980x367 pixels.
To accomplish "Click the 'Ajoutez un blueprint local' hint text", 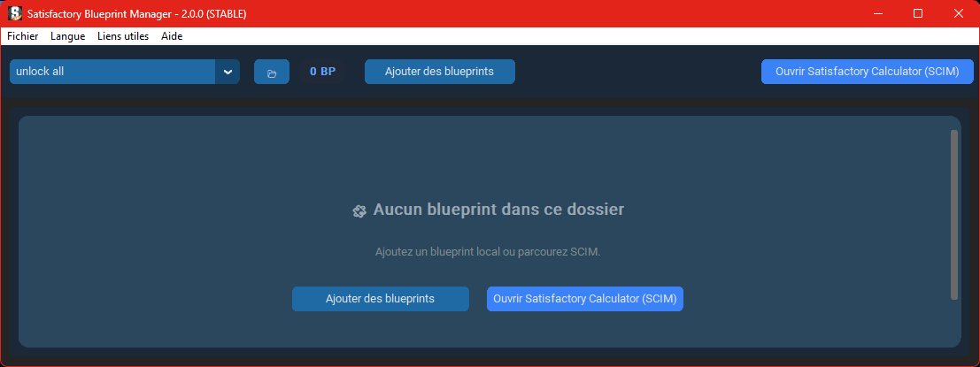I will [488, 252].
